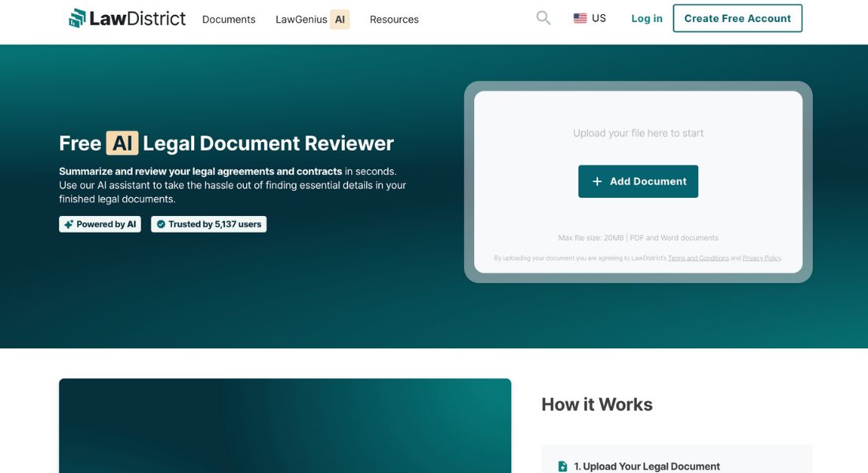Open the Privacy Policy link

761,259
